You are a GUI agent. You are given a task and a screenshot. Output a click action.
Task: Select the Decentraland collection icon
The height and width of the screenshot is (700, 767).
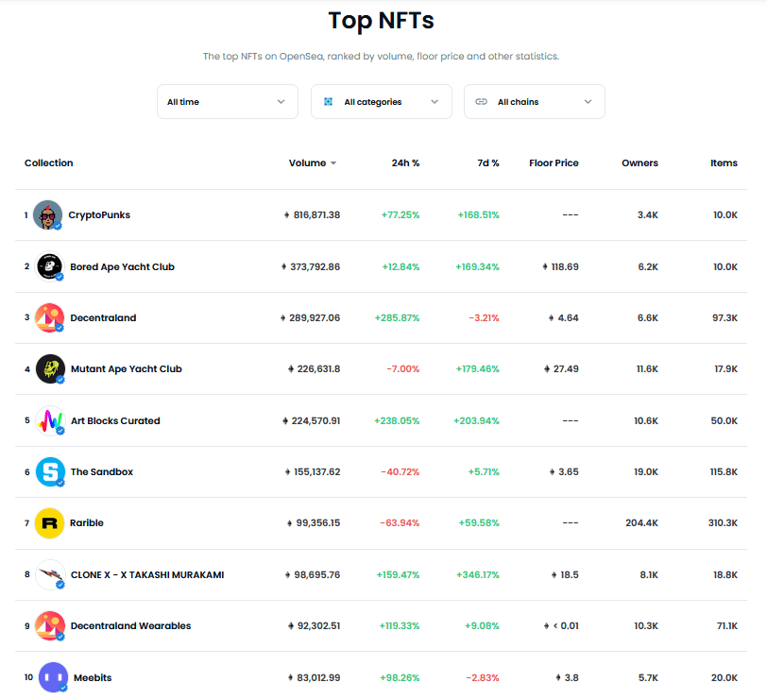click(49, 318)
